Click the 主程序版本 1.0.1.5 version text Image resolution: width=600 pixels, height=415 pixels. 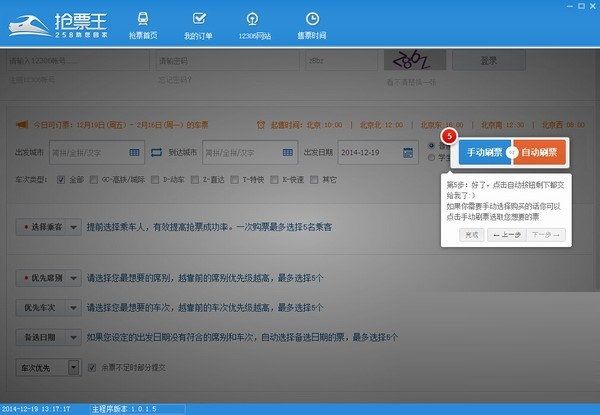pyautogui.click(x=124, y=409)
